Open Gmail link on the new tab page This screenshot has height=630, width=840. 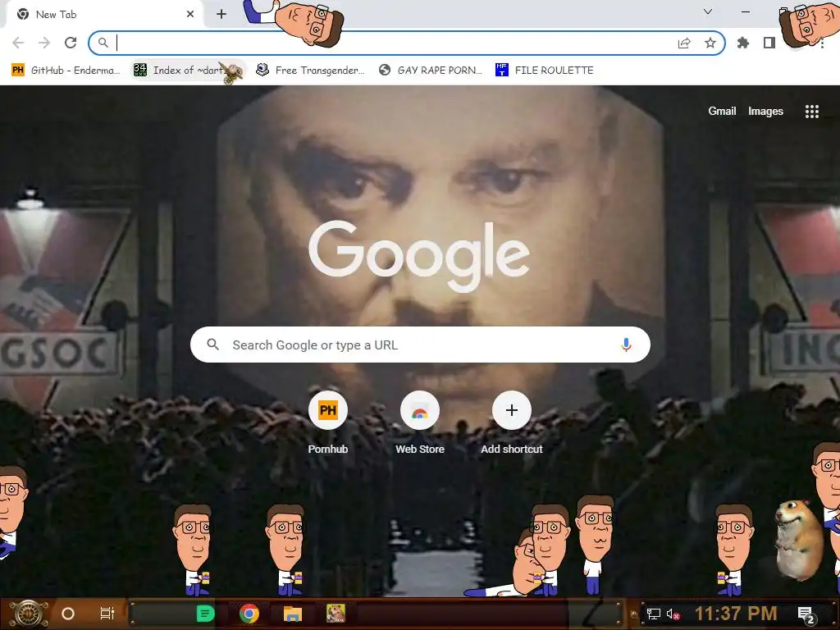click(x=722, y=111)
